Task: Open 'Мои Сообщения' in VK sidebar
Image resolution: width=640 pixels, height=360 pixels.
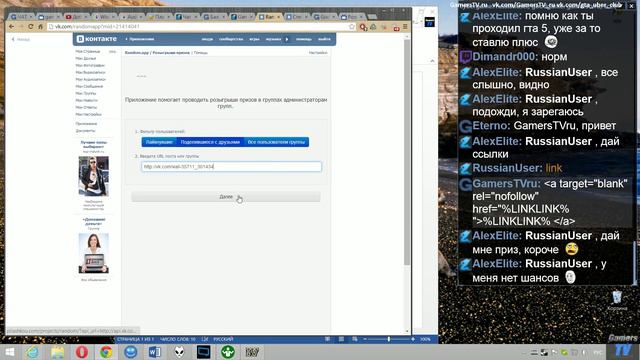Action: click(89, 86)
